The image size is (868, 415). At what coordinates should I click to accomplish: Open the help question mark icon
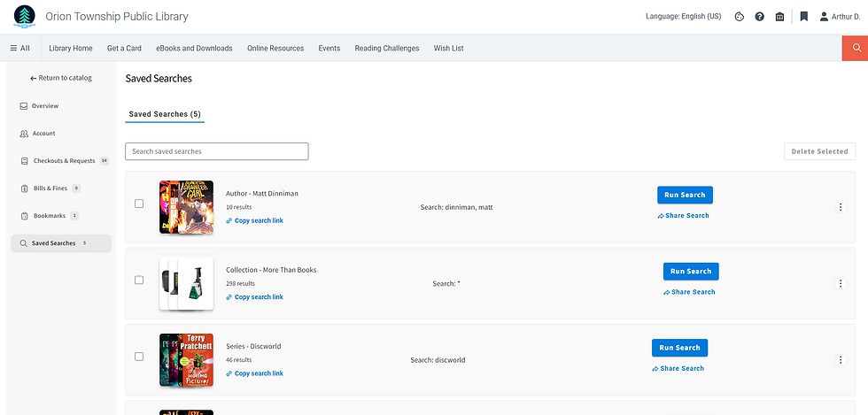click(x=760, y=17)
